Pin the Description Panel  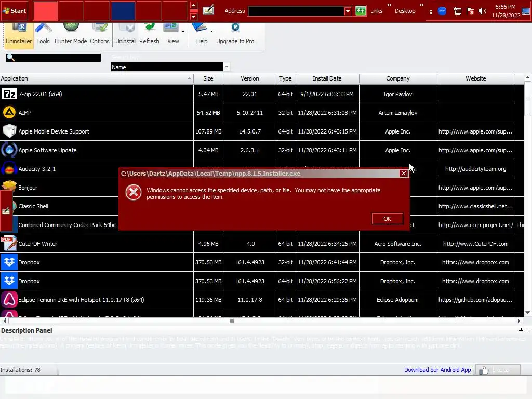pyautogui.click(x=521, y=330)
